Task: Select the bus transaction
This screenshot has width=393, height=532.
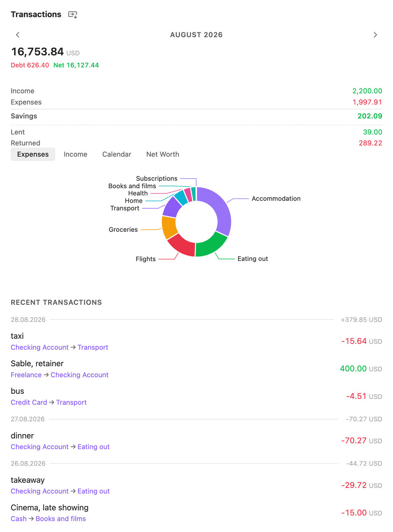Action: [x=196, y=396]
